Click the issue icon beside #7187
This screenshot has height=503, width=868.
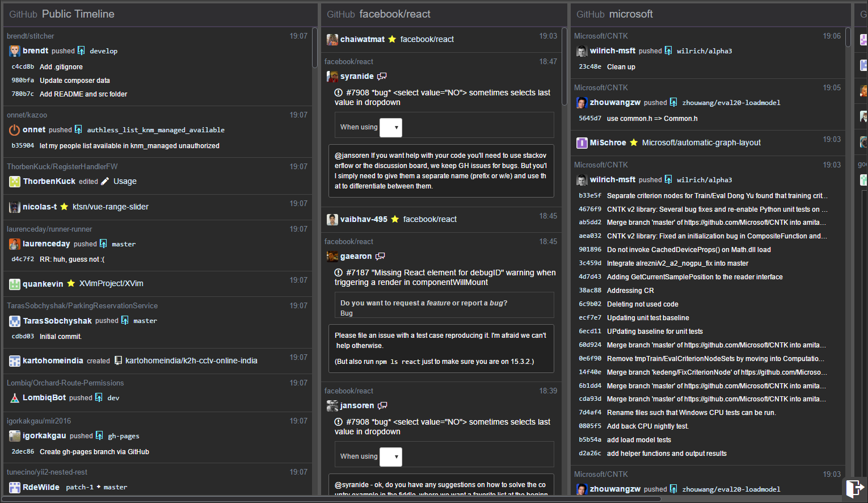coord(339,273)
